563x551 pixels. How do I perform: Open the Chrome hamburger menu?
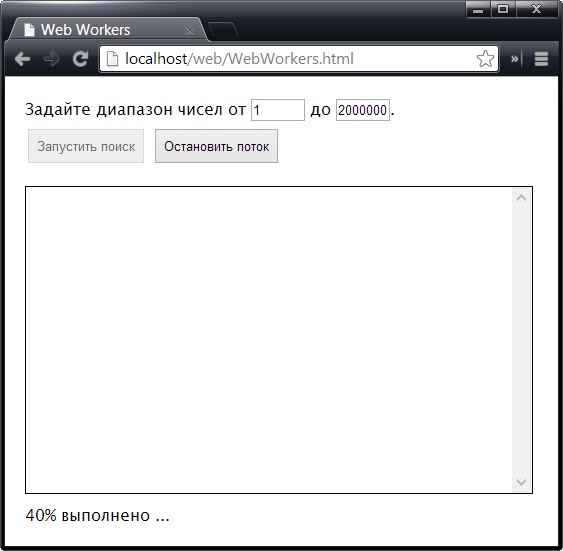point(541,59)
